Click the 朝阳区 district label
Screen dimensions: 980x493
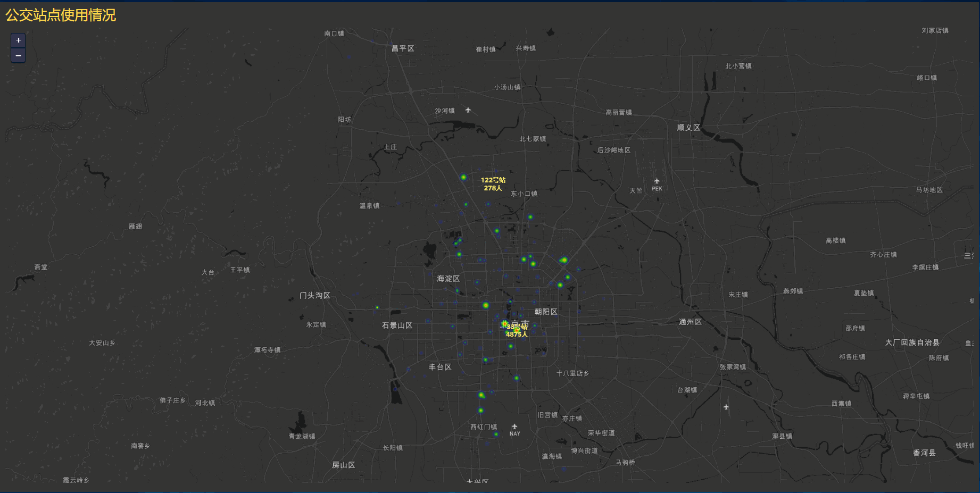pos(546,312)
